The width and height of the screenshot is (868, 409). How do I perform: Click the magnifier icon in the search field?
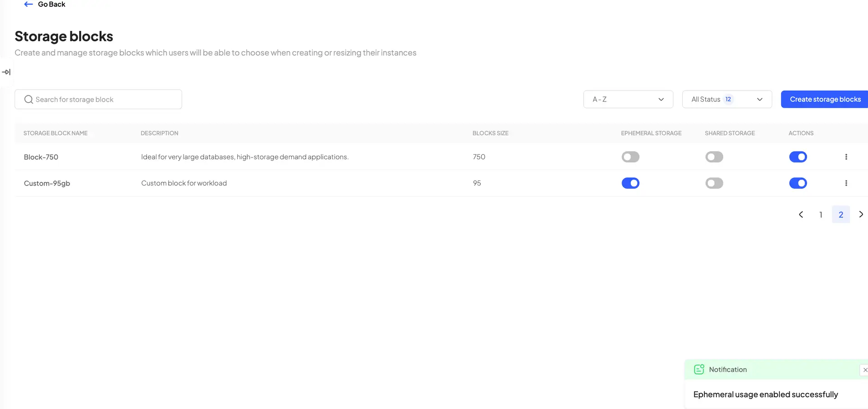(28, 99)
